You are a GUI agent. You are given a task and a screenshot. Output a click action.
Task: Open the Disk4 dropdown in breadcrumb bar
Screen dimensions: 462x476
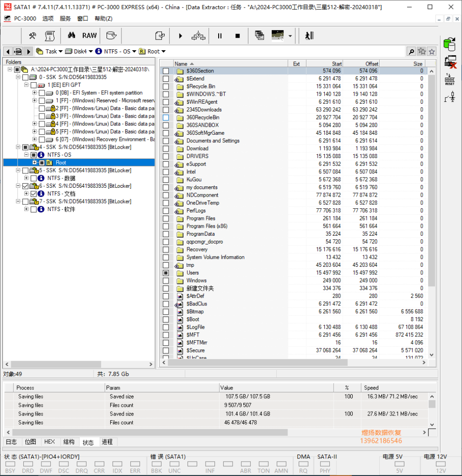(79, 51)
